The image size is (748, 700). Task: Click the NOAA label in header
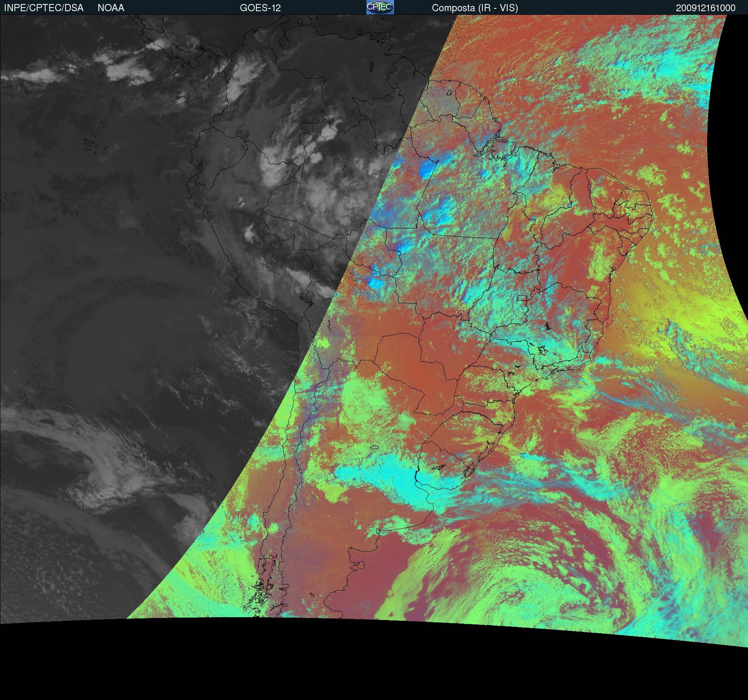pyautogui.click(x=111, y=8)
